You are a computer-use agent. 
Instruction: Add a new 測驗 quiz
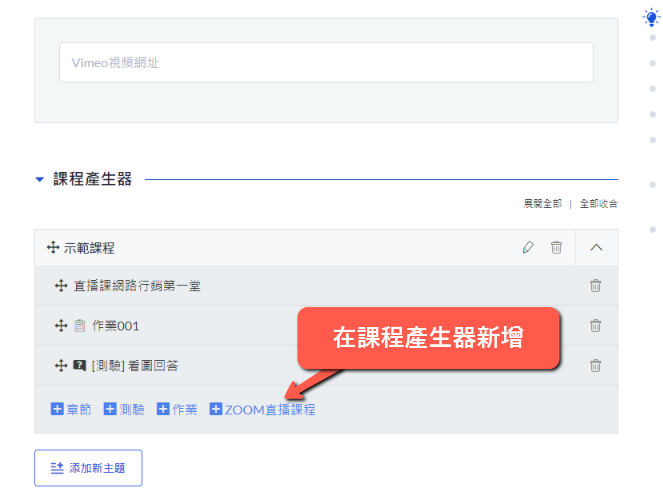click(124, 409)
